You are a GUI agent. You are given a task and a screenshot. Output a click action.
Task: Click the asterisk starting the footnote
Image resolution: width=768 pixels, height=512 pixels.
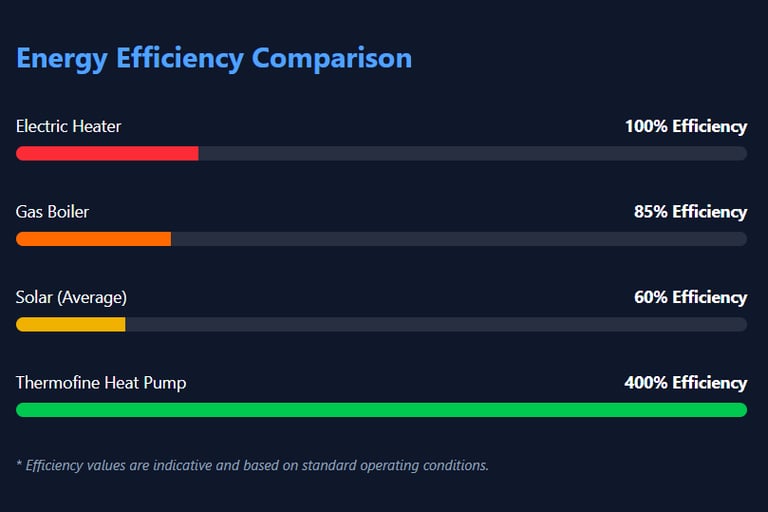pyautogui.click(x=19, y=464)
